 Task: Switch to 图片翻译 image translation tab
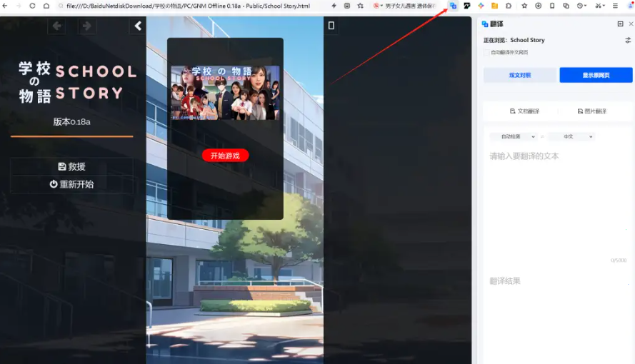pyautogui.click(x=591, y=111)
